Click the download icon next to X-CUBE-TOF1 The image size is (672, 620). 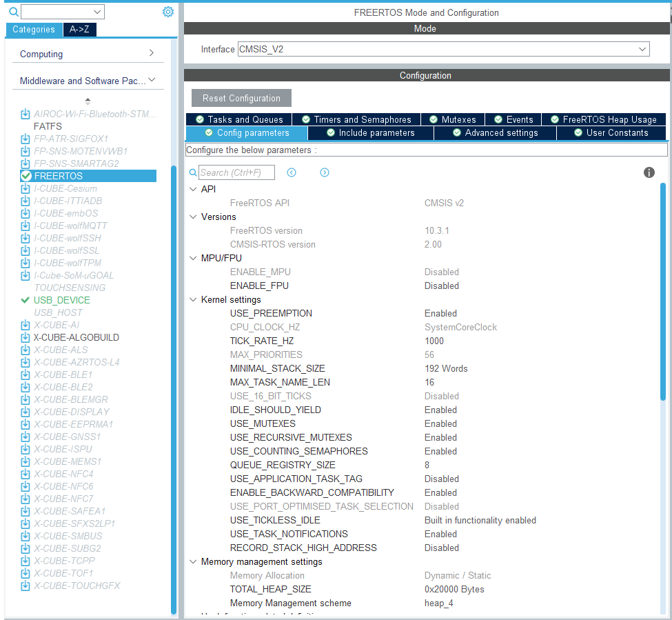point(26,573)
